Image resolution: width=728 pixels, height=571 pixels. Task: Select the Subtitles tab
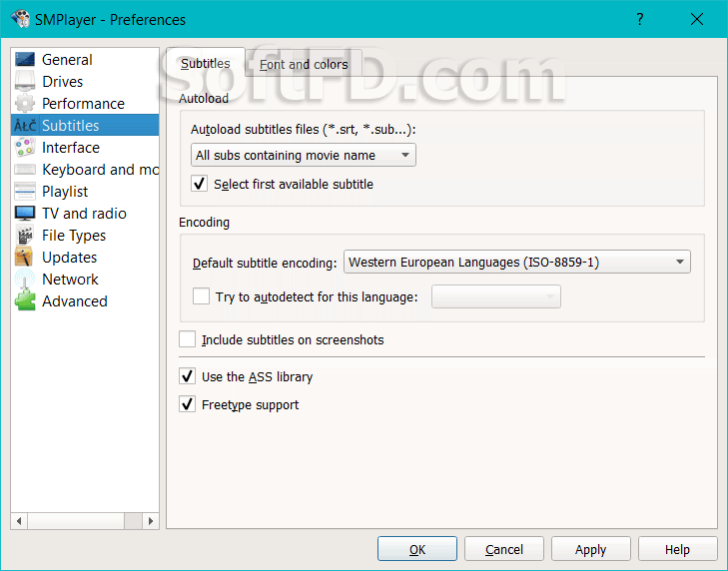click(x=205, y=63)
